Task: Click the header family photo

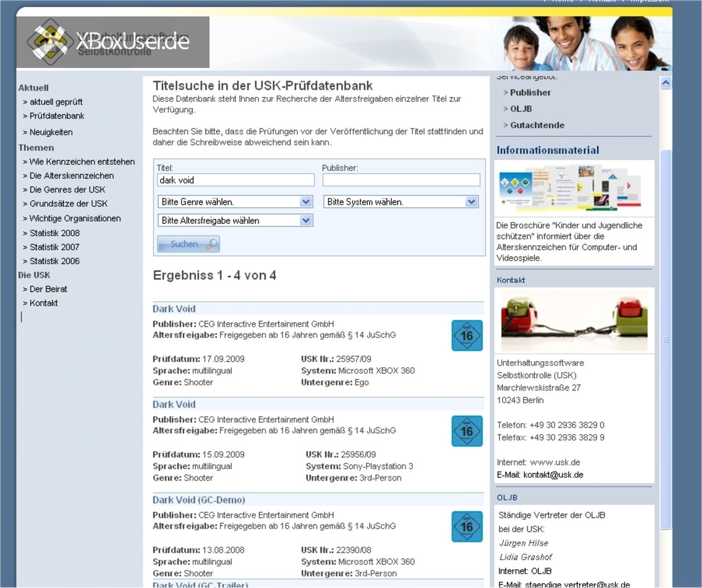Action: click(586, 44)
